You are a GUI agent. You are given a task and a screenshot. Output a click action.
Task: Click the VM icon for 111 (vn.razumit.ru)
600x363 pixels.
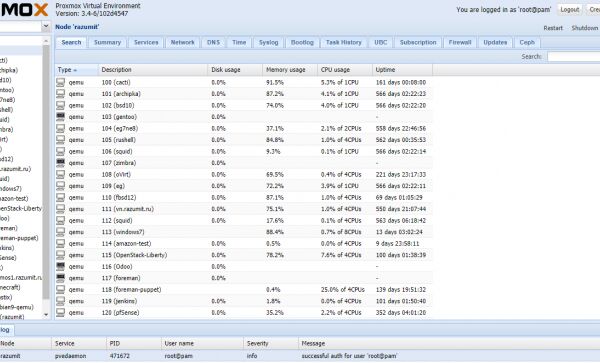(60, 209)
